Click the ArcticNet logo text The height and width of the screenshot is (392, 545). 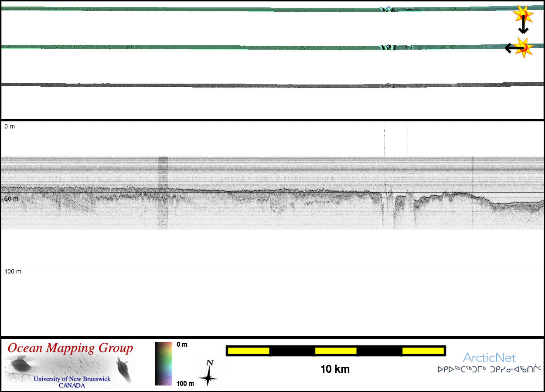pyautogui.click(x=489, y=358)
